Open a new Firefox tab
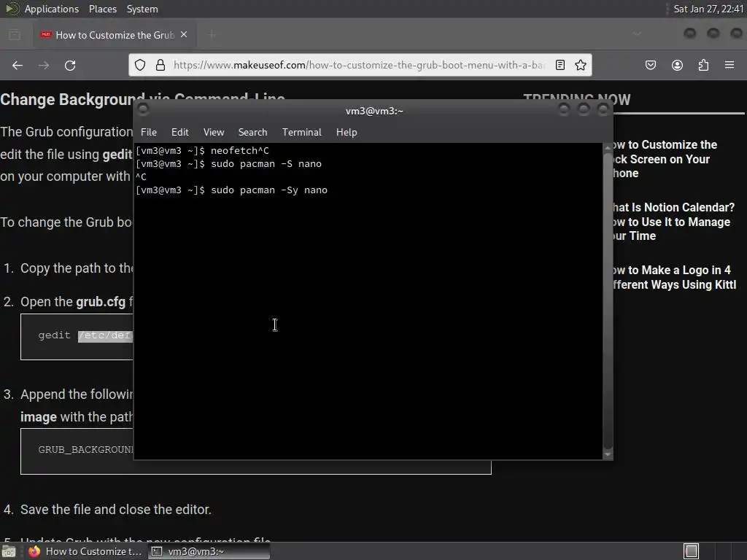This screenshot has width=747, height=560. point(212,35)
